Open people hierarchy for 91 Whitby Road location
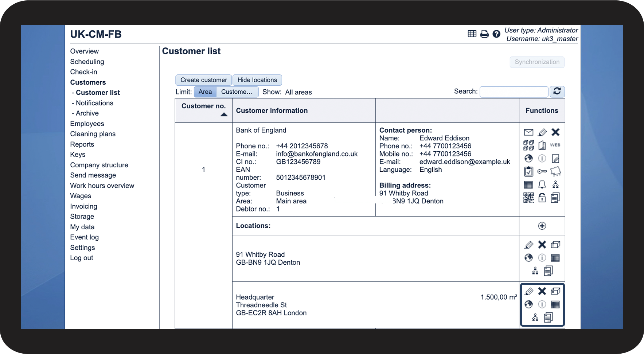This screenshot has width=644, height=354. click(x=535, y=271)
